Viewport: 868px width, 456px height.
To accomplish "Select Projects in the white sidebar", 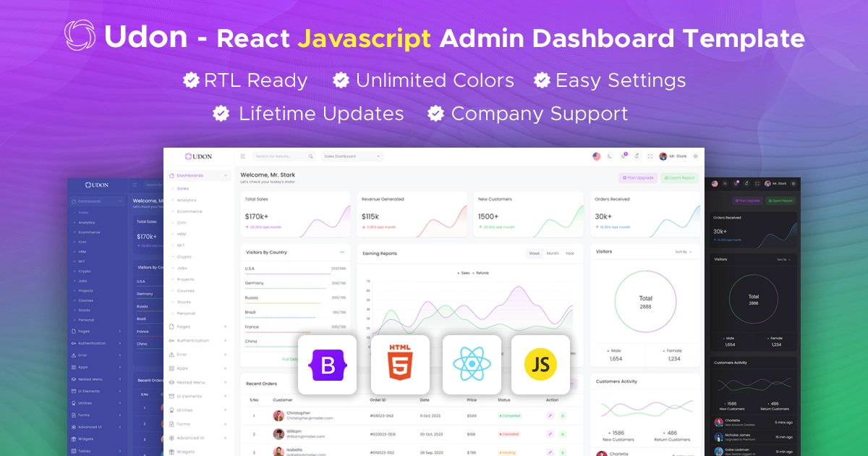I will 186,279.
